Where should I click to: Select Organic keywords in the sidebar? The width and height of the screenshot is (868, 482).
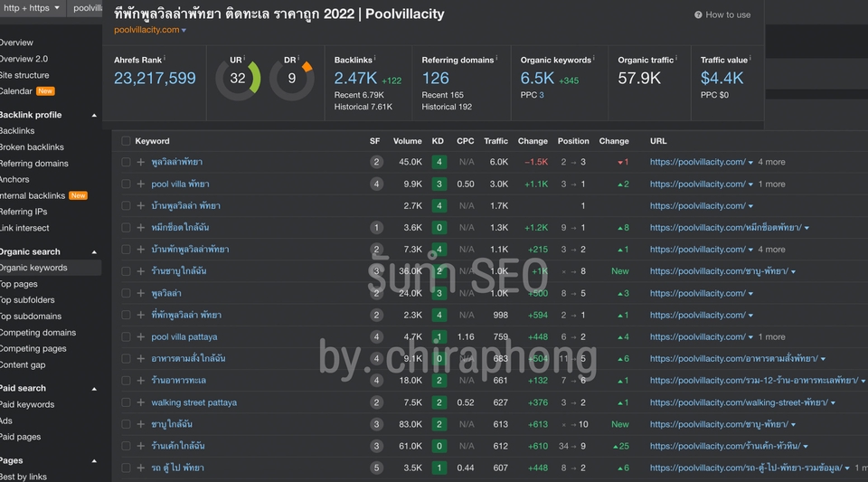coord(33,268)
